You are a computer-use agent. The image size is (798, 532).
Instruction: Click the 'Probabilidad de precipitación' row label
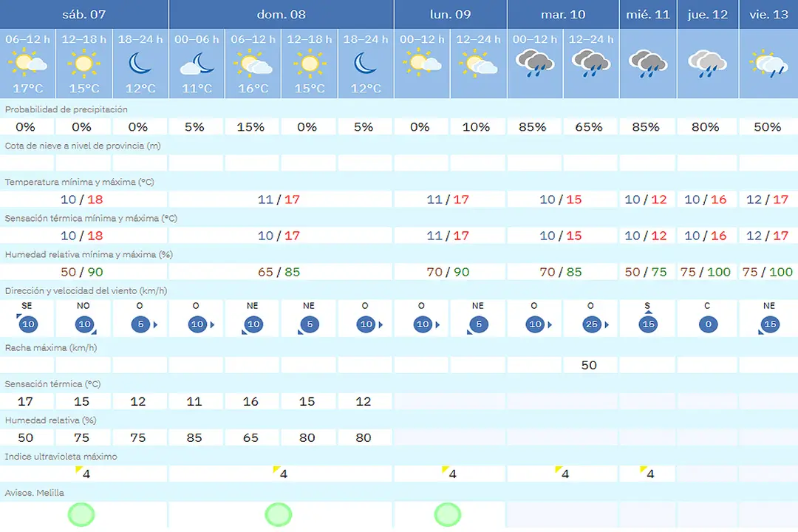pos(66,109)
